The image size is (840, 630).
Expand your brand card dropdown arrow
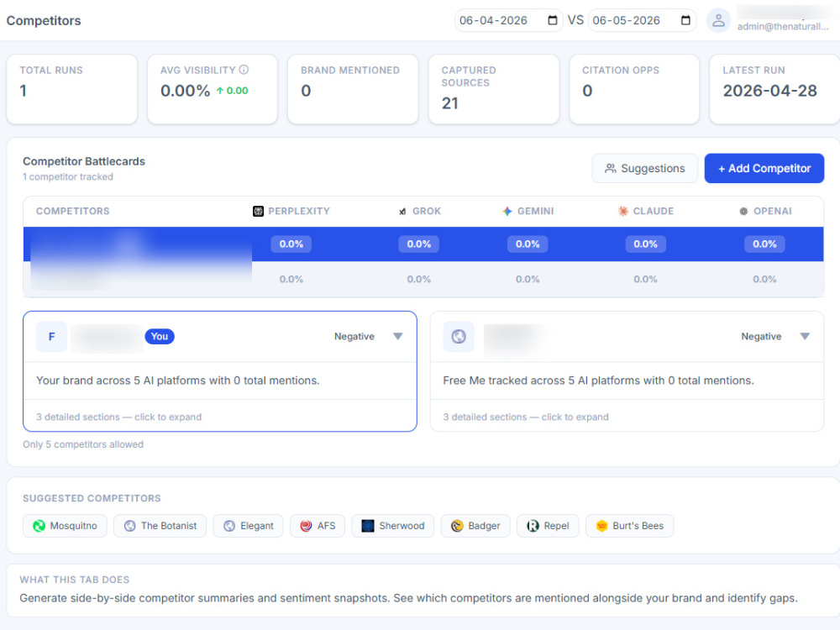click(x=397, y=337)
